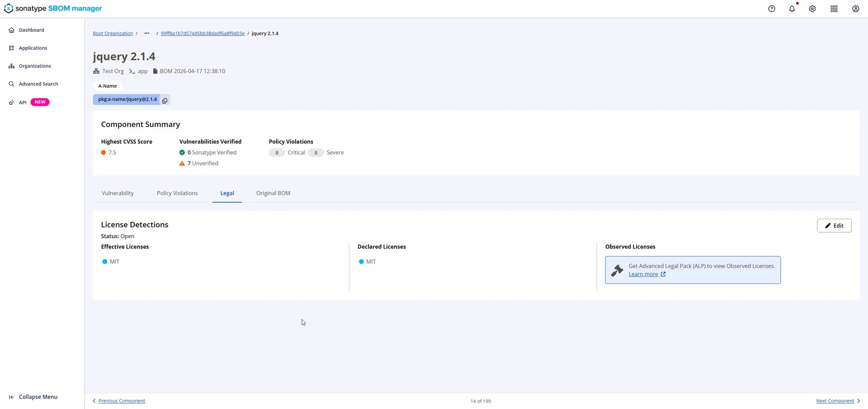The image size is (868, 409).
Task: Click the '0 Sonatype Verified' text
Action: pyautogui.click(x=212, y=153)
